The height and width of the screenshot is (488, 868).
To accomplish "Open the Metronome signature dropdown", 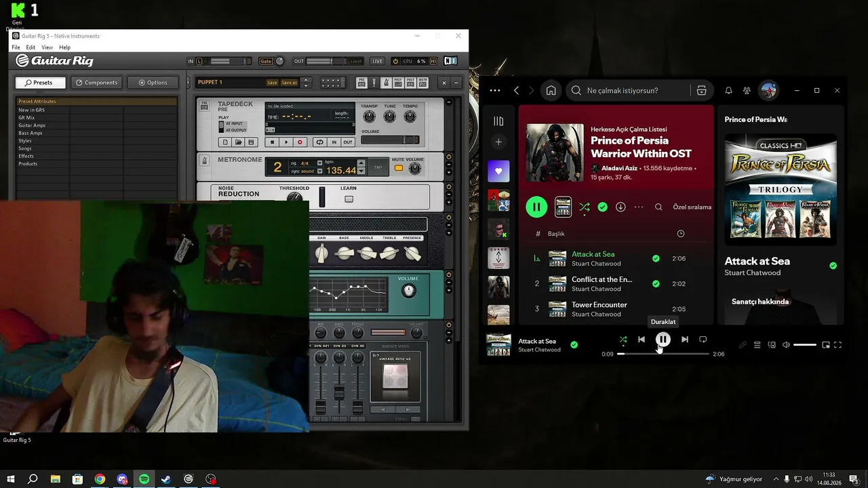I will tap(320, 163).
